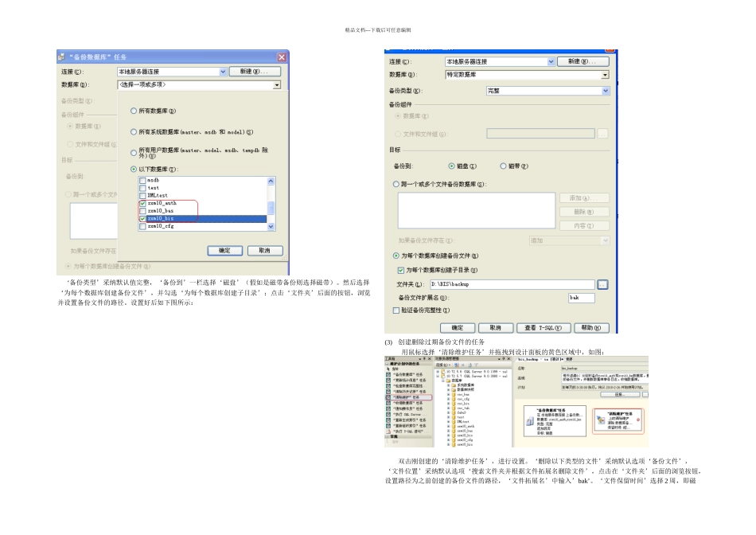Select XMLtest in Object Explorer tree
The height and width of the screenshot is (535, 756).
pos(463,422)
